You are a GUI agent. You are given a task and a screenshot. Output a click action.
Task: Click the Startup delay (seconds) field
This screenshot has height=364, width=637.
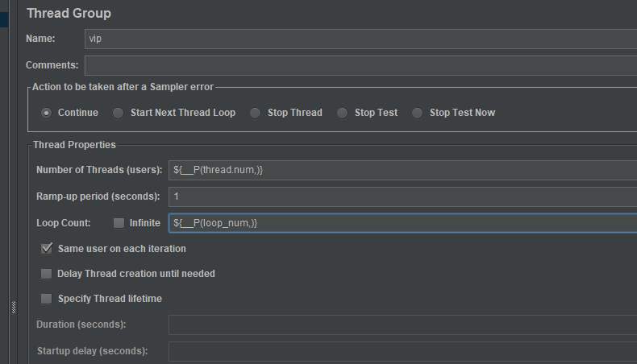(x=402, y=351)
